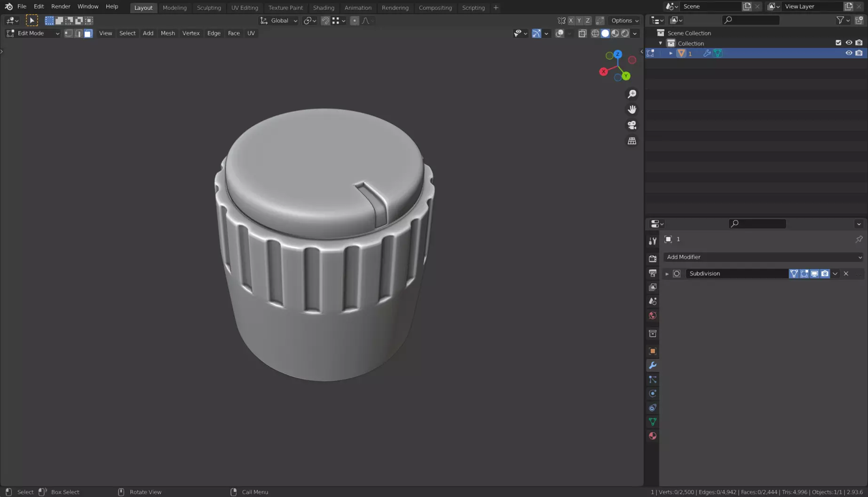Switch to Modeling workspace tab
The image size is (868, 497).
(x=174, y=8)
